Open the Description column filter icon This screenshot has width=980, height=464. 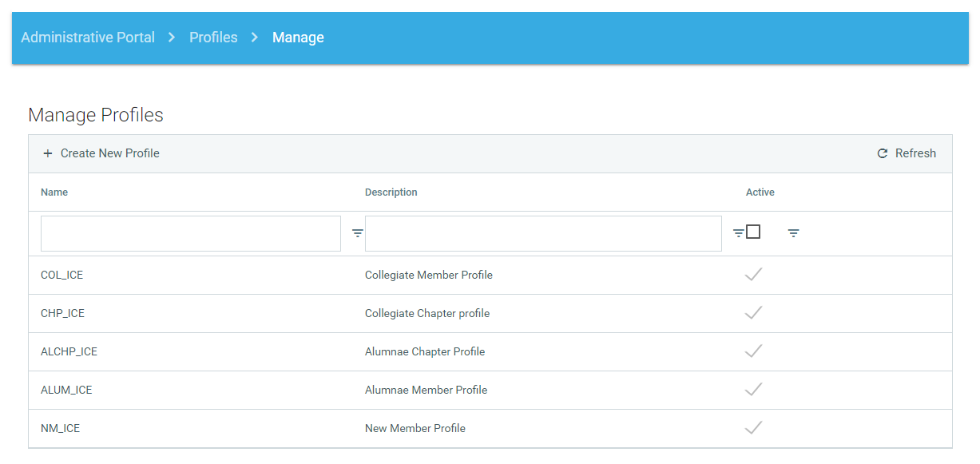738,233
